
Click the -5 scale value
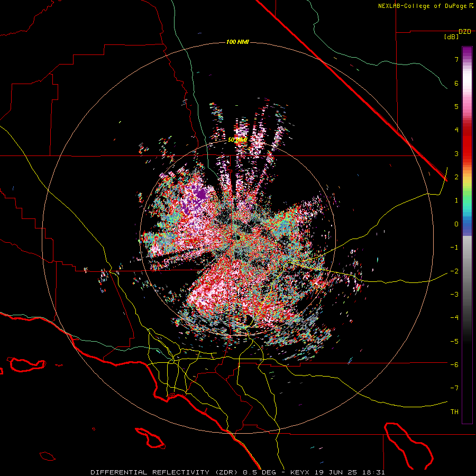point(454,342)
